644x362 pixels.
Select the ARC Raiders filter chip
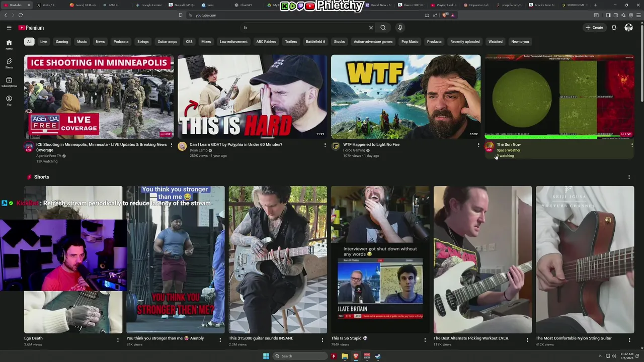266,42
